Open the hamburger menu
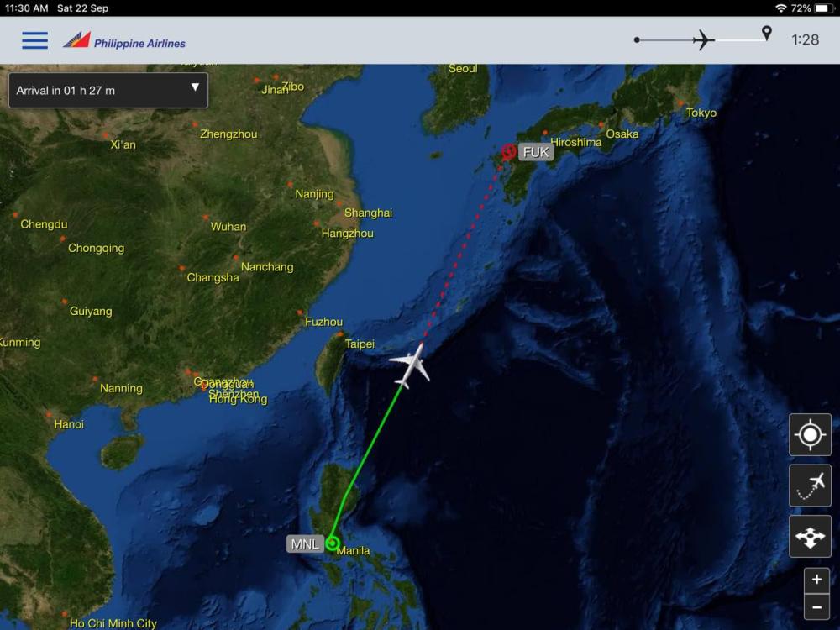The image size is (840, 630). point(34,40)
